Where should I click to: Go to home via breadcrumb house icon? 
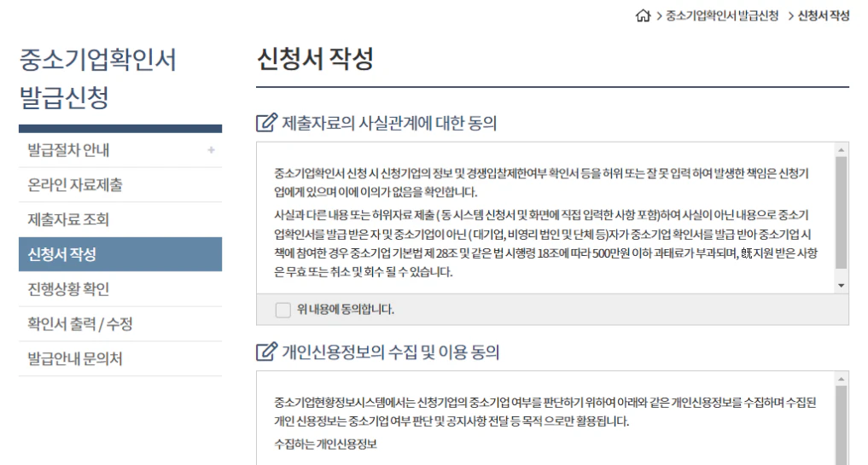(643, 15)
